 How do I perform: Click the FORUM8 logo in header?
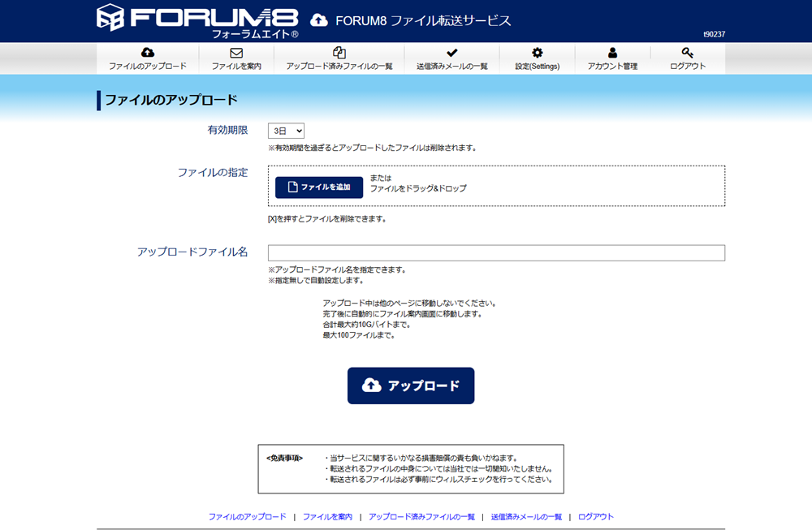197,21
